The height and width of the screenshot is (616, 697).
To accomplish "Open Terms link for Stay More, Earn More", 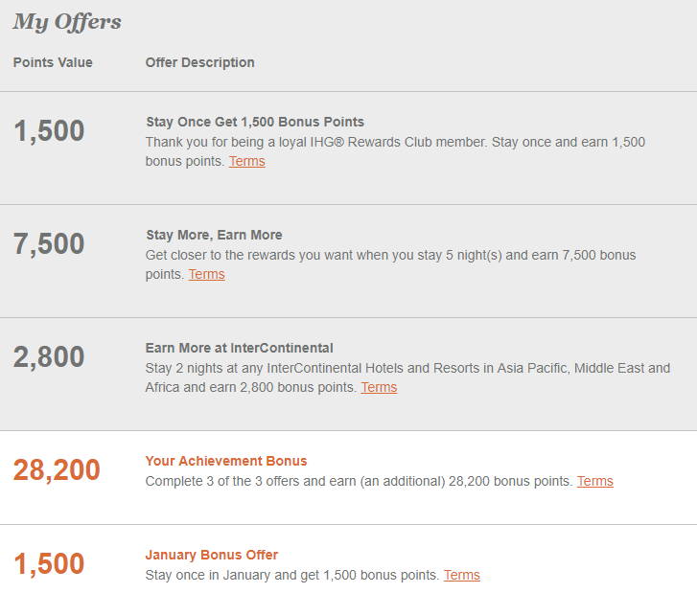I will pyautogui.click(x=207, y=274).
